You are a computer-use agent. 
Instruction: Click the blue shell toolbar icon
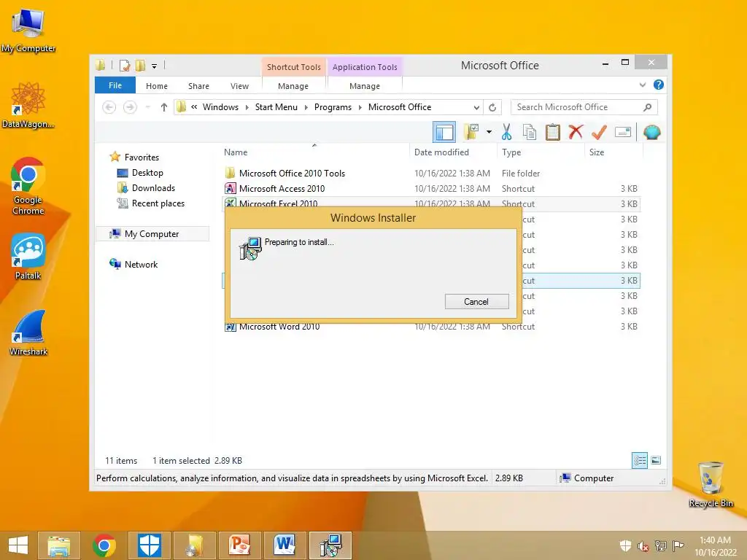pyautogui.click(x=651, y=132)
